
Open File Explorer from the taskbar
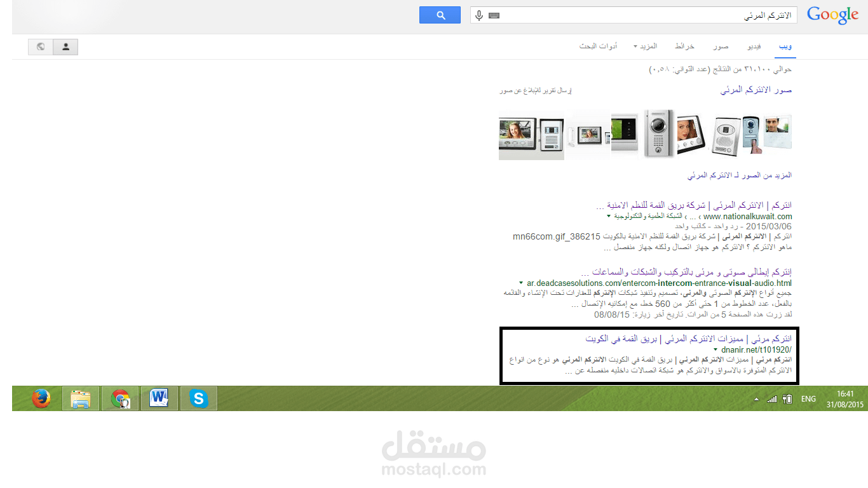point(81,398)
